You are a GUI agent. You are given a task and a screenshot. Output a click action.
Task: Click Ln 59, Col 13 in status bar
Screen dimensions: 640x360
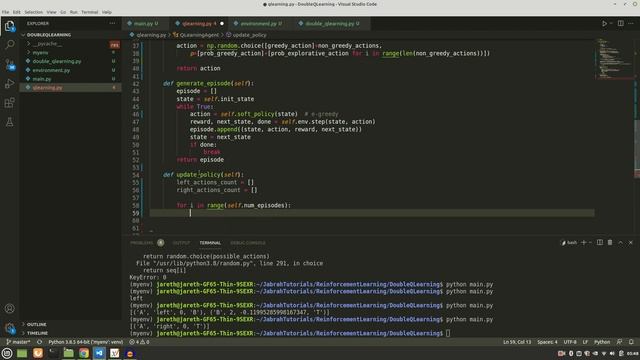[517, 342]
